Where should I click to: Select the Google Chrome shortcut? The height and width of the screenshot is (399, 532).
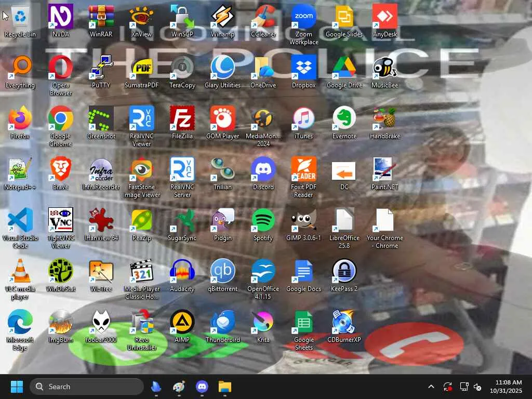click(x=60, y=127)
